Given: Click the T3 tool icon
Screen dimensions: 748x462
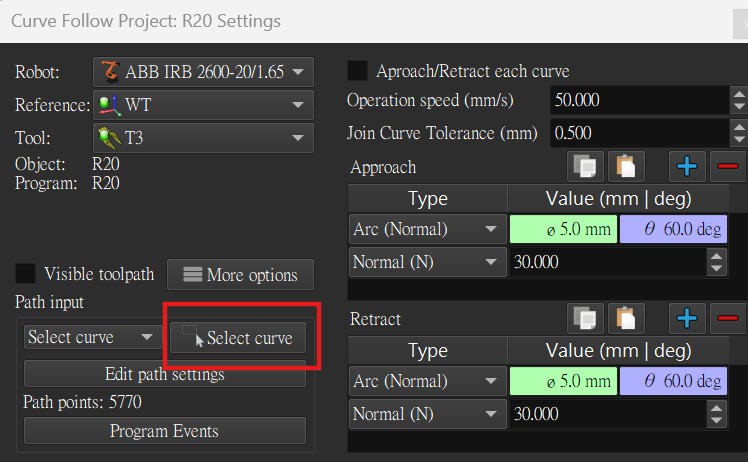Looking at the screenshot, I should click(x=109, y=137).
